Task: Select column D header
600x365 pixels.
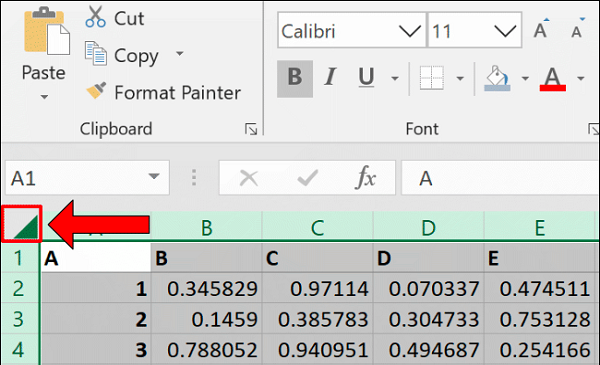Action: click(429, 226)
